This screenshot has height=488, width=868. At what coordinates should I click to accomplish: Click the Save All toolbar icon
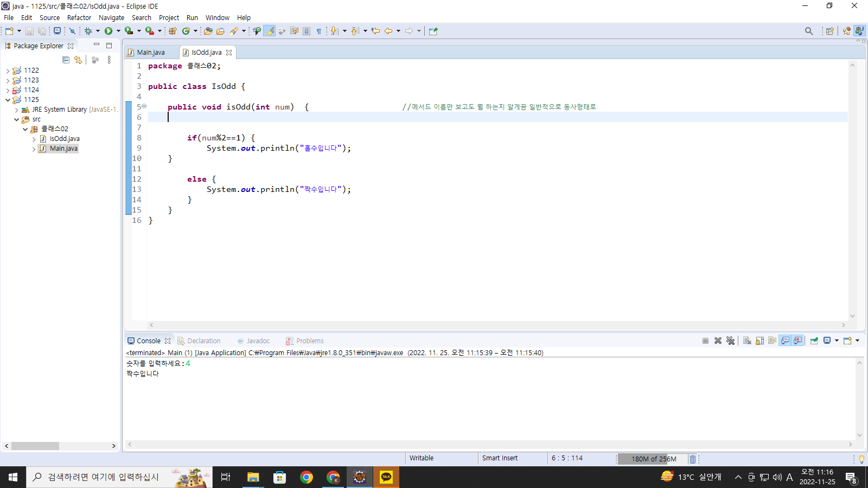[x=42, y=31]
